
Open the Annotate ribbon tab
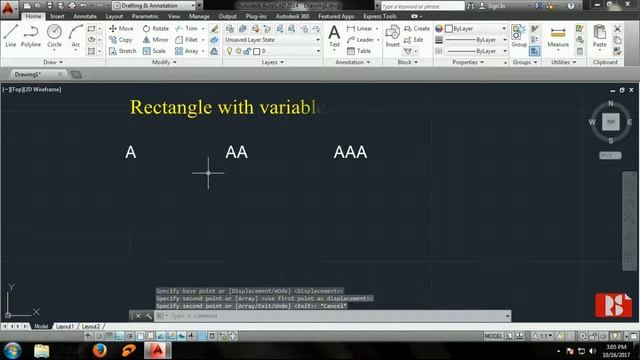click(x=85, y=16)
